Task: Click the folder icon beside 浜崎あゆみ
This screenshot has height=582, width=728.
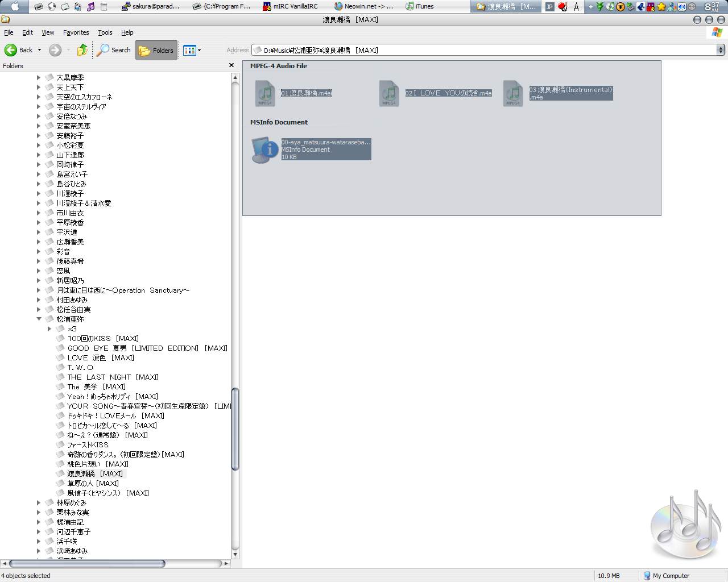Action: pos(50,551)
